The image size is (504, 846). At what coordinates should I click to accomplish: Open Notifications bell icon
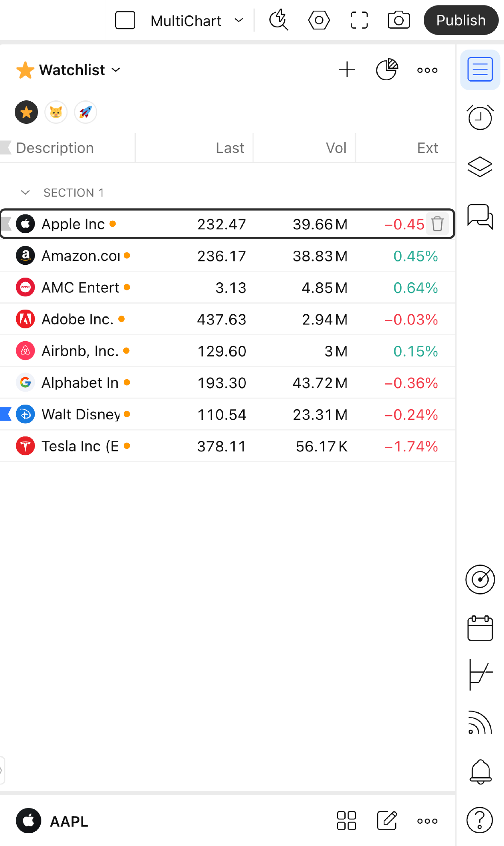point(481,772)
